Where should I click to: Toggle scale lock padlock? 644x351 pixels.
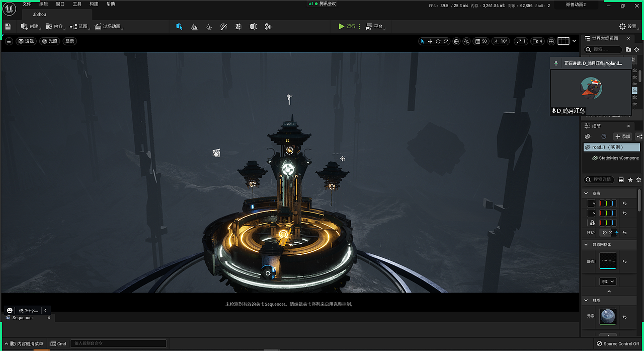tap(593, 223)
